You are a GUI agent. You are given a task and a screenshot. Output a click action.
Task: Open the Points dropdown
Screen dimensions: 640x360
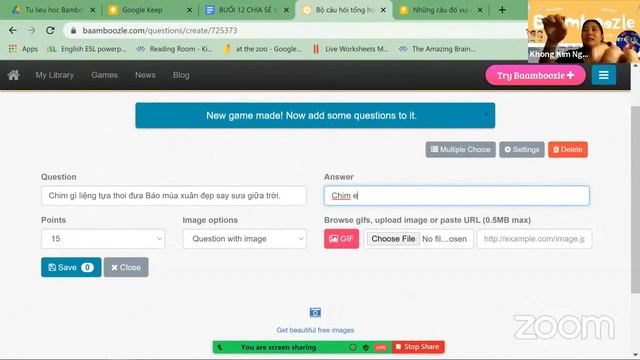[x=103, y=239]
